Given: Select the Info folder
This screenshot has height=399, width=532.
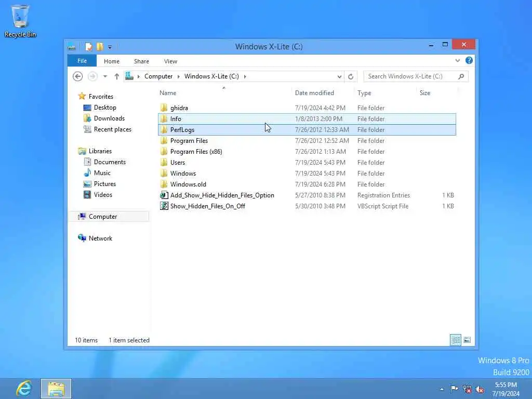Looking at the screenshot, I should coord(307,119).
